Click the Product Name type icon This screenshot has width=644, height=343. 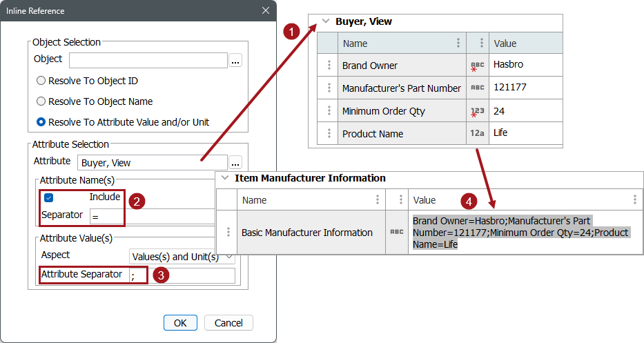[x=478, y=133]
